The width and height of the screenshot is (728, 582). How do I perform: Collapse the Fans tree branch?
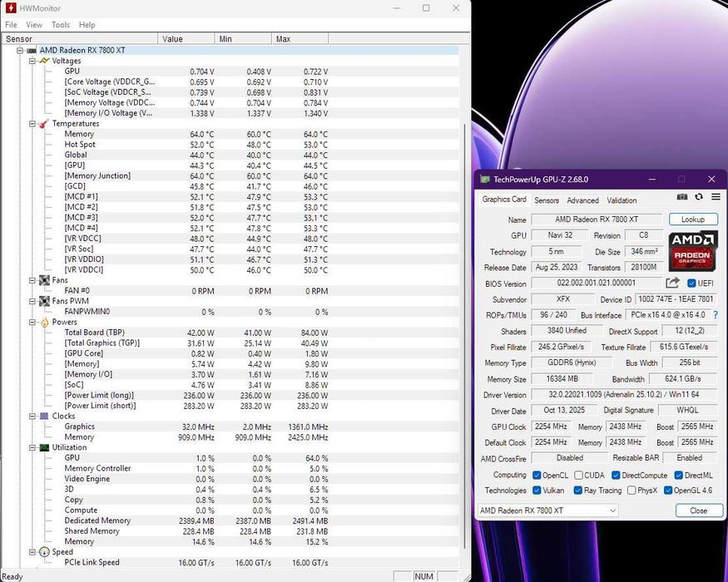[32, 280]
